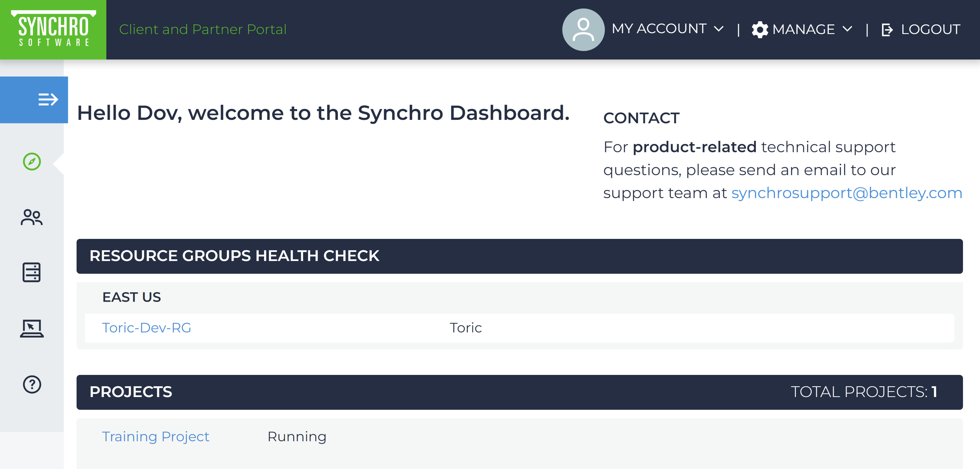
Task: Open the server resources icon in sidebar
Action: (32, 272)
